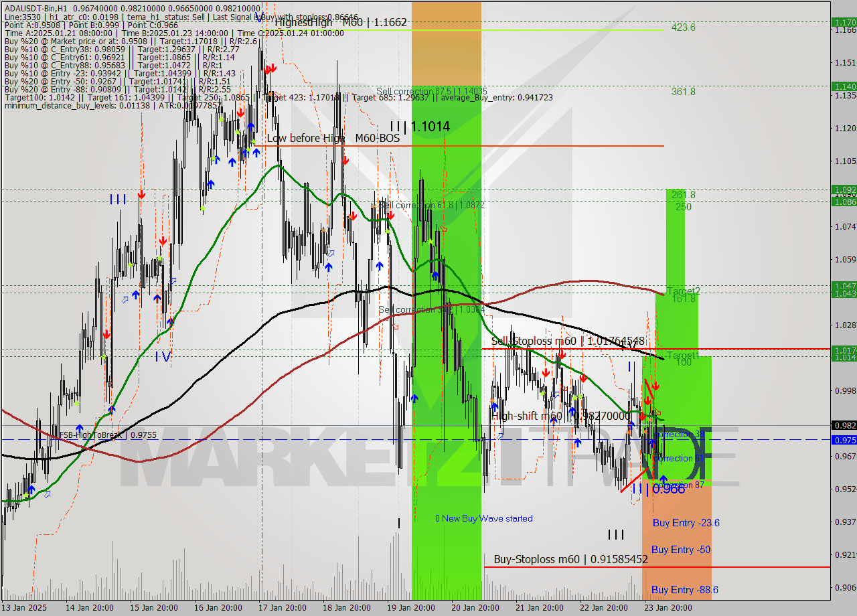Click the Buy %20 @ Entry -88 info line
857x616 pixels.
point(117,89)
